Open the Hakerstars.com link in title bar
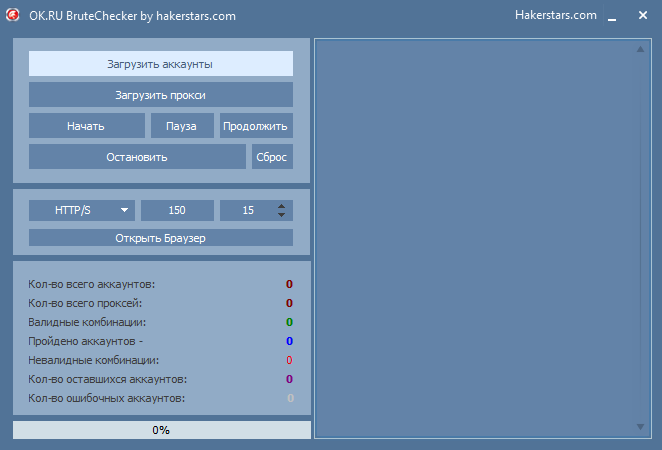 coord(555,16)
